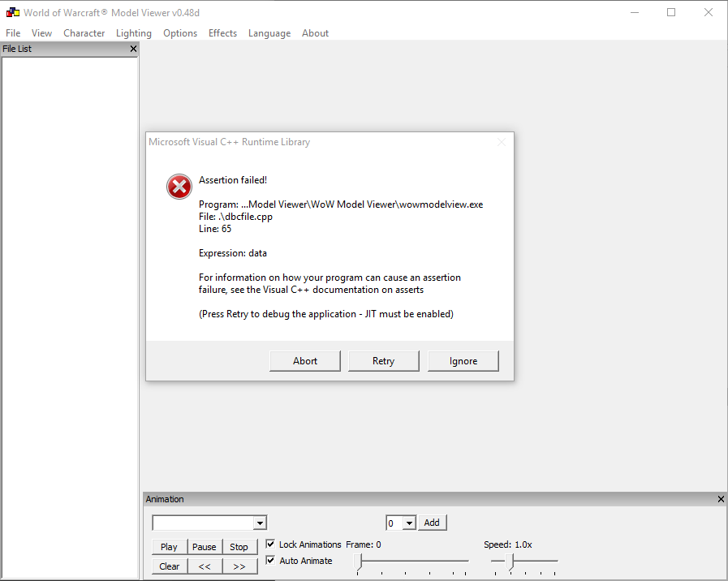Close the Model Viewer window

coord(708,12)
